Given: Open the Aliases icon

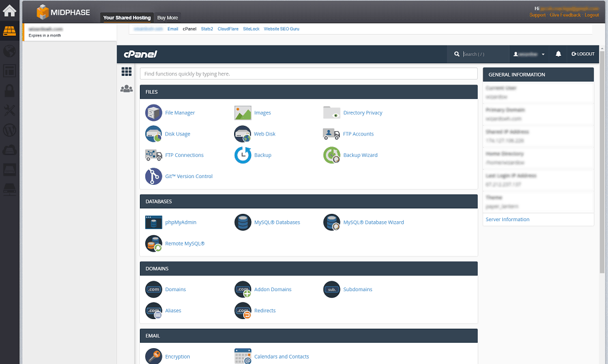Looking at the screenshot, I should [x=154, y=311].
